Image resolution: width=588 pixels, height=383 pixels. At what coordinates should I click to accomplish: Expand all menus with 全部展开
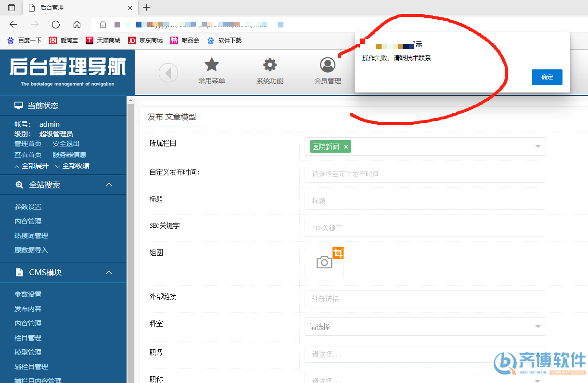(x=32, y=166)
